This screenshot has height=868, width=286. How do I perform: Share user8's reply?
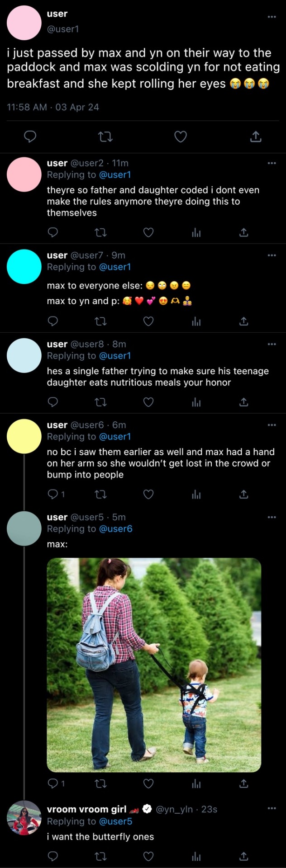click(x=244, y=402)
